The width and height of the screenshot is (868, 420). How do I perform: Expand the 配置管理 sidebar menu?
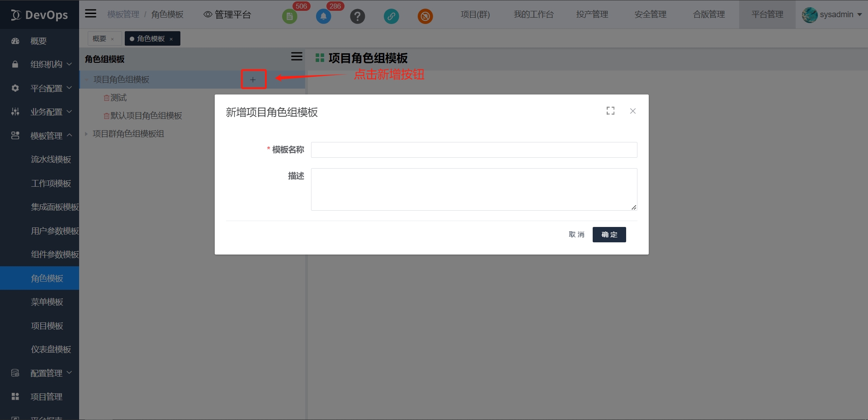[69, 373]
